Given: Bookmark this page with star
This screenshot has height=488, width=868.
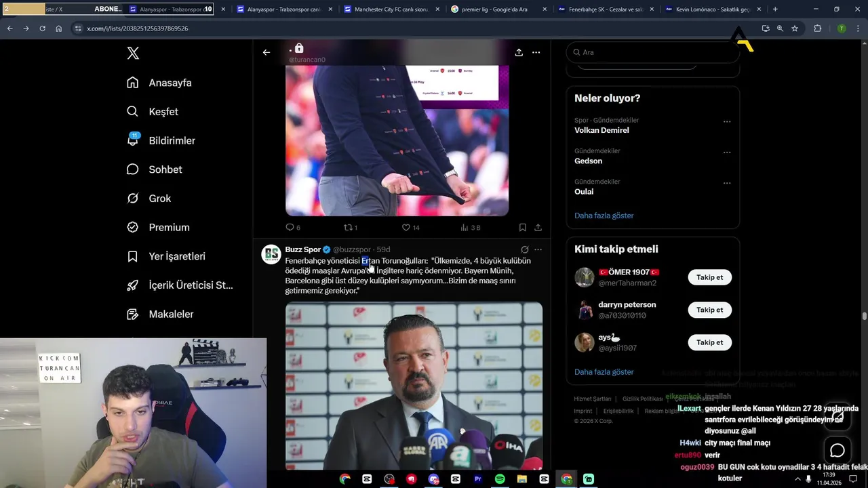Looking at the screenshot, I should point(795,28).
